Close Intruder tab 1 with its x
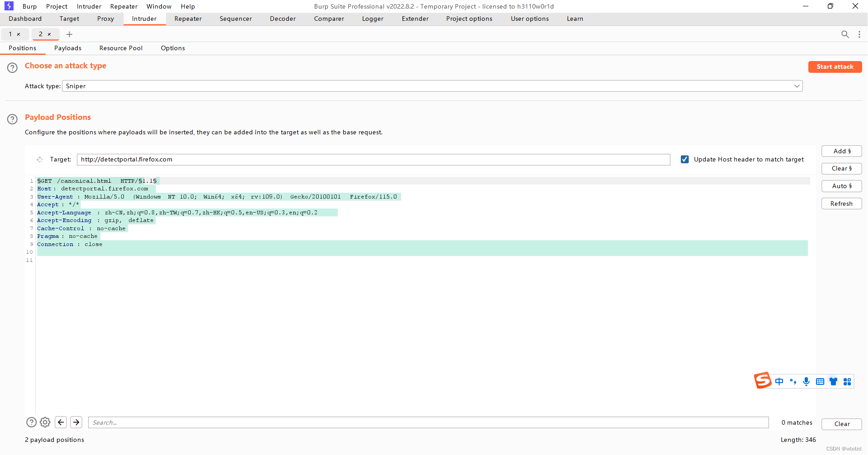Screen dimensions: 868x455 coord(19,34)
